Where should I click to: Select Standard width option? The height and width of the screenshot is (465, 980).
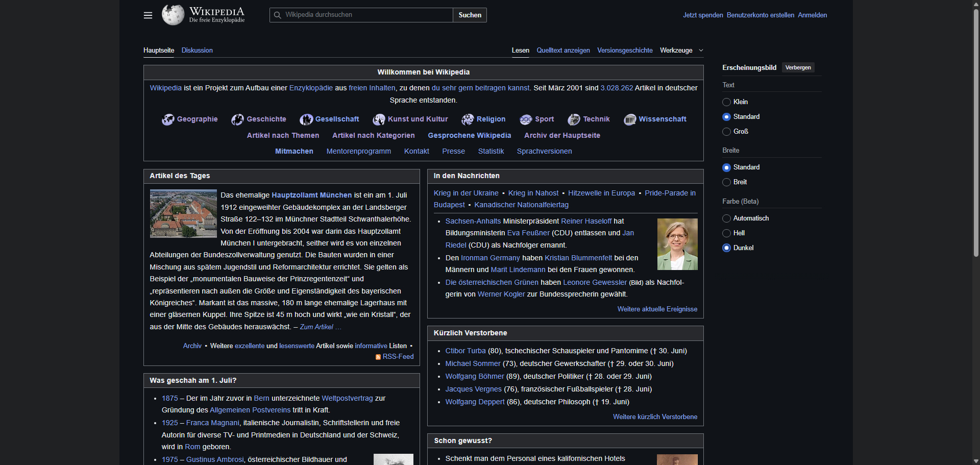tap(726, 167)
